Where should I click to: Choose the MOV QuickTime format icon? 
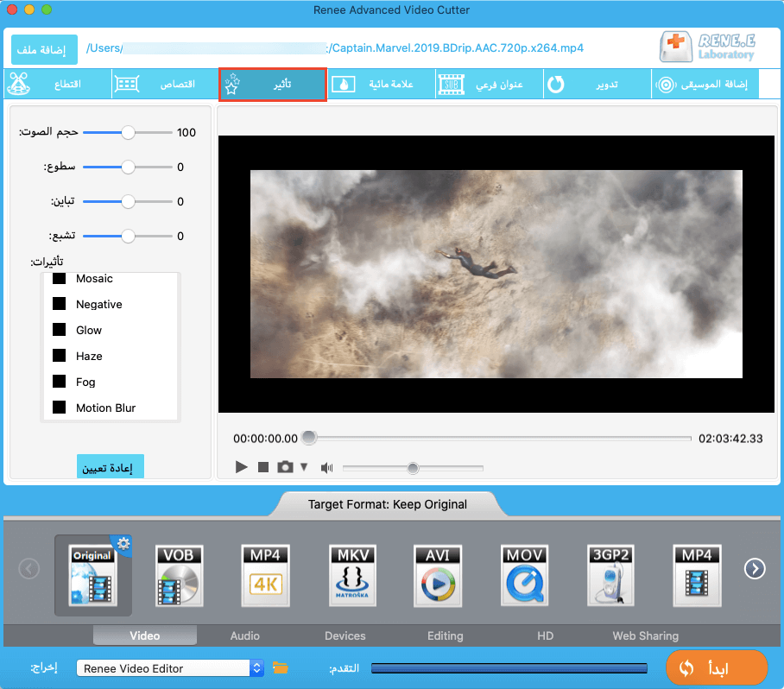pos(524,575)
